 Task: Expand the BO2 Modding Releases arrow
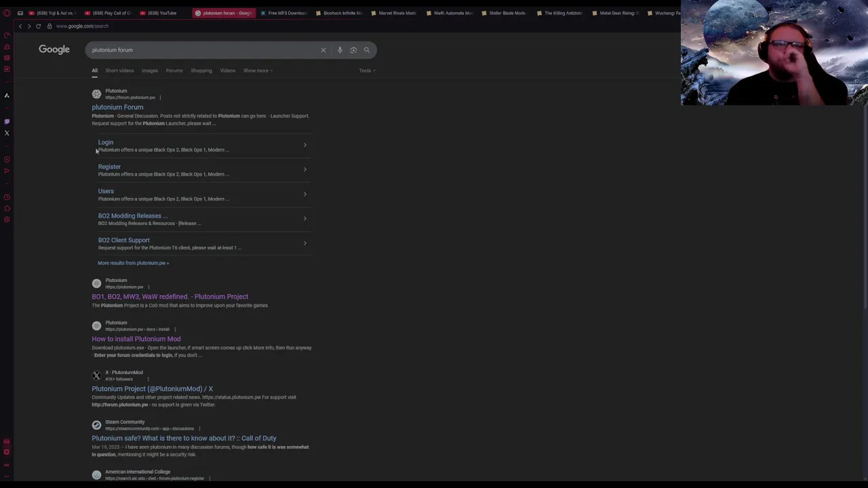click(x=304, y=218)
